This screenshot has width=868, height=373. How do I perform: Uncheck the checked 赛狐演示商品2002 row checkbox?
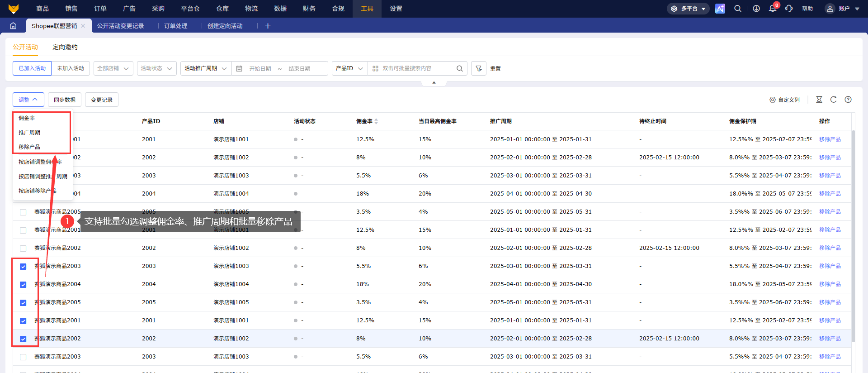[x=23, y=339]
